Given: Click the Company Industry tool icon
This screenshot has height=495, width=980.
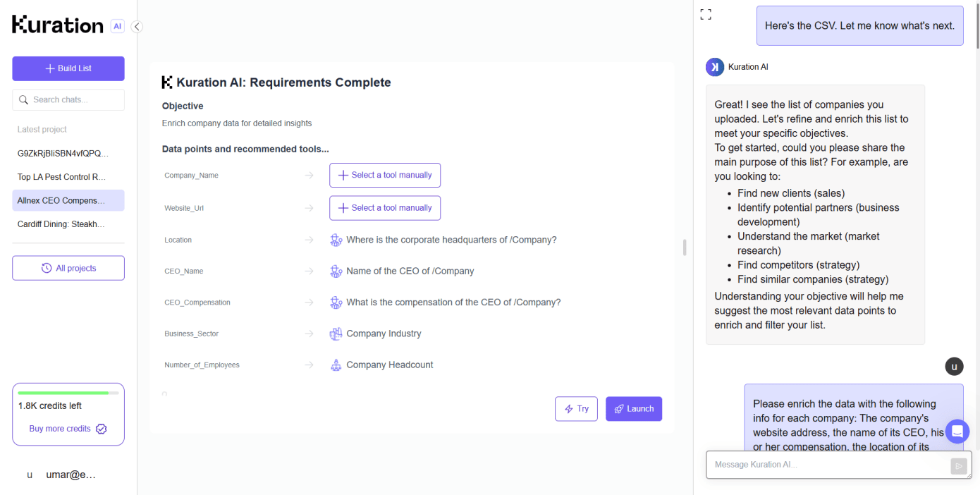Looking at the screenshot, I should tap(336, 334).
